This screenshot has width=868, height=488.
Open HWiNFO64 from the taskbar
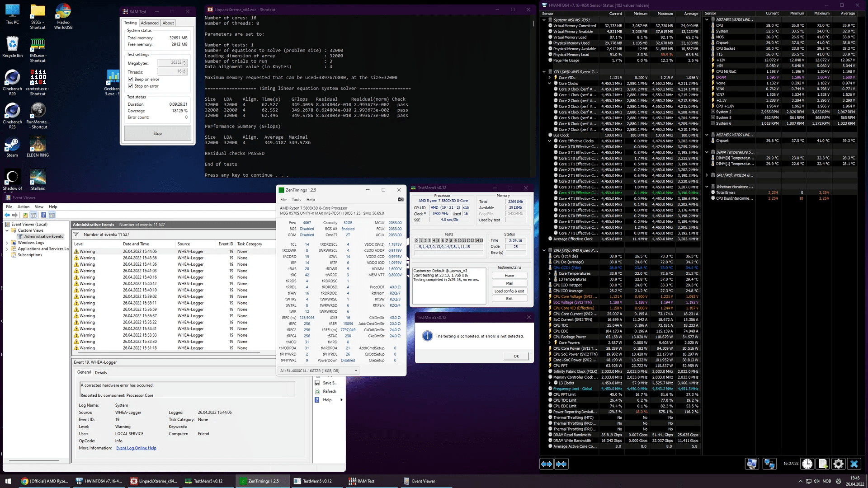pos(99,481)
